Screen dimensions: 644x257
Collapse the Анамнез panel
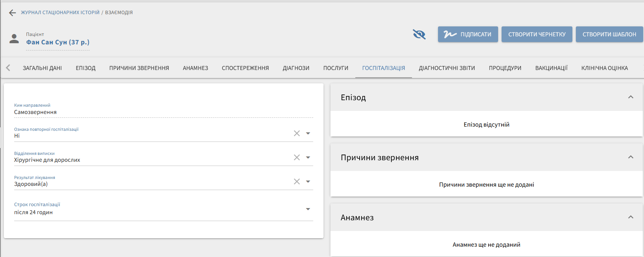click(631, 217)
